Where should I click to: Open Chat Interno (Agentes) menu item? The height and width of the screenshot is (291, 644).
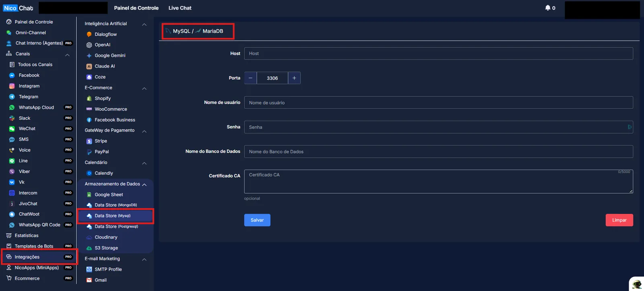click(x=39, y=43)
